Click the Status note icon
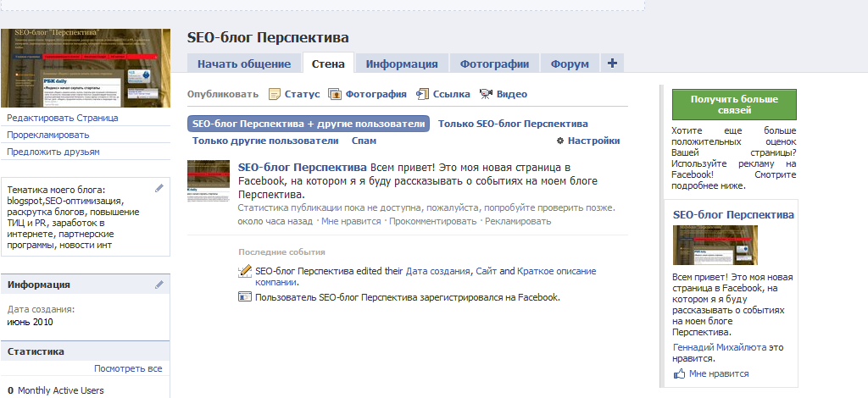The height and width of the screenshot is (398, 868). pyautogui.click(x=274, y=95)
